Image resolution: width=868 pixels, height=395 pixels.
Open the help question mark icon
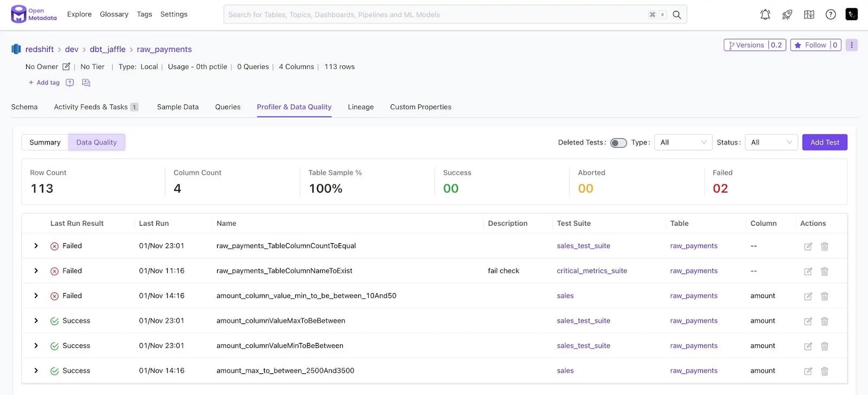click(x=831, y=15)
